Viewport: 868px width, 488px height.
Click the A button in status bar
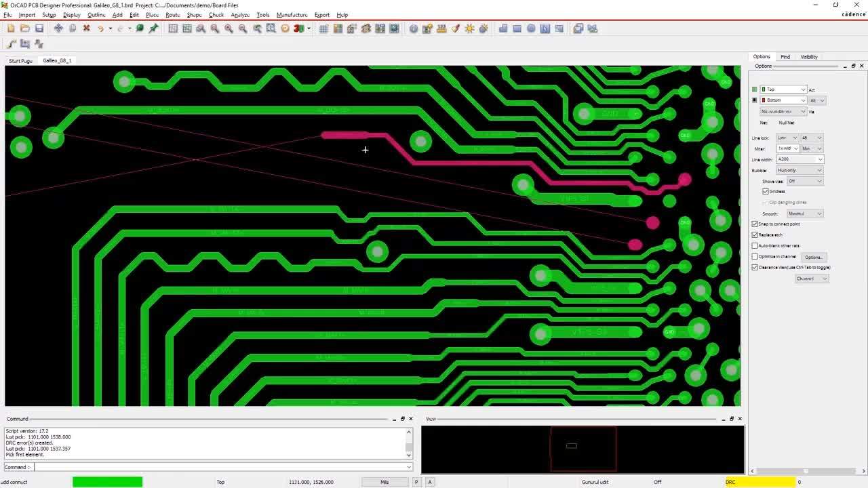coord(430,482)
